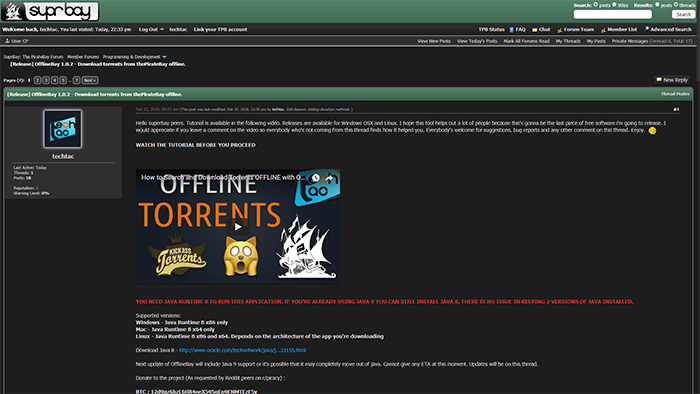Image resolution: width=700 pixels, height=394 pixels.
Task: Click New Reply button
Action: tap(672, 80)
